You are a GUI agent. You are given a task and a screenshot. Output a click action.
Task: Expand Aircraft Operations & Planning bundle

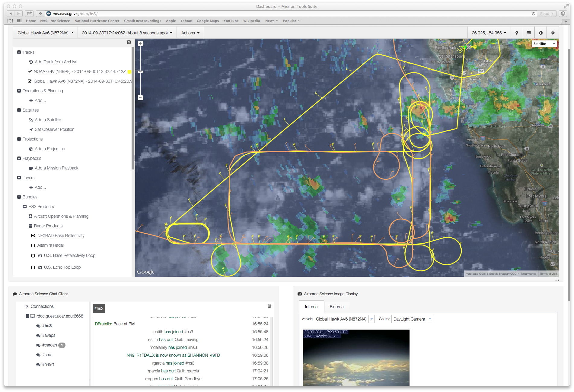(30, 216)
